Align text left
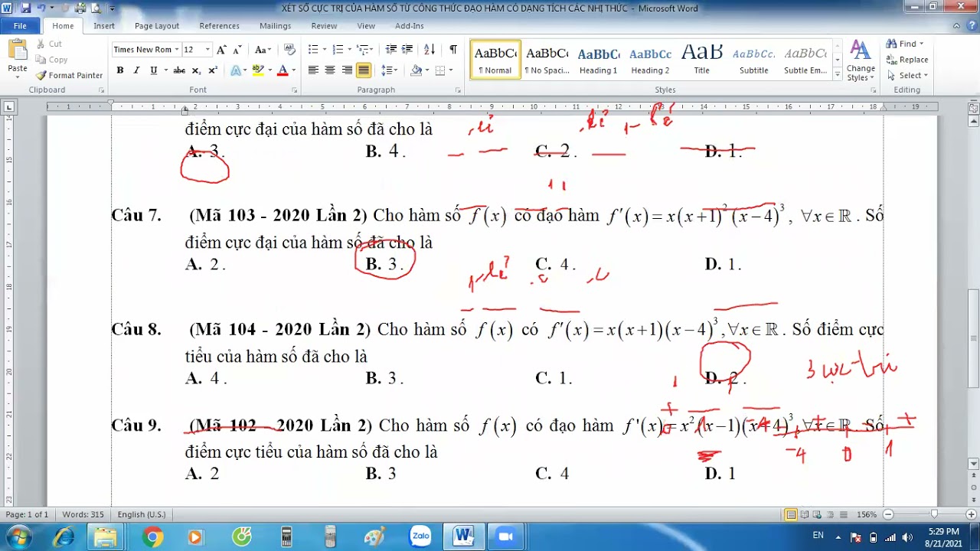Viewport: 980px width, 551px height. point(313,70)
